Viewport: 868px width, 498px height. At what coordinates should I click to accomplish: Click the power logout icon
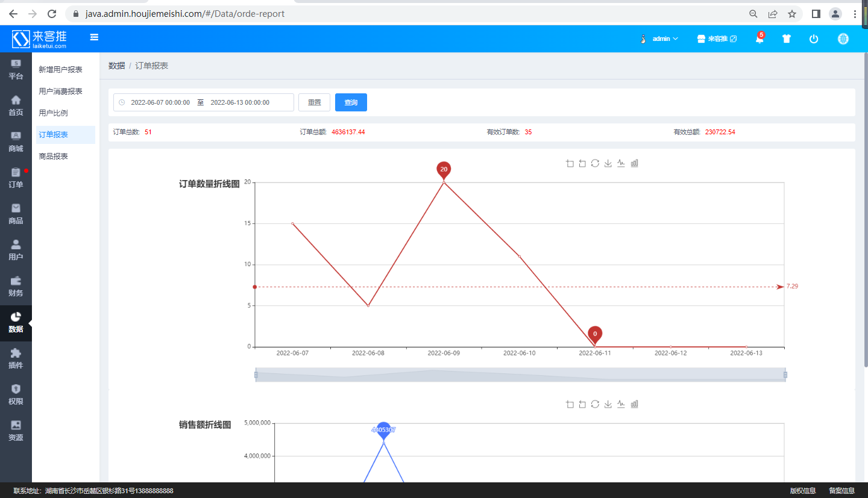tap(814, 39)
